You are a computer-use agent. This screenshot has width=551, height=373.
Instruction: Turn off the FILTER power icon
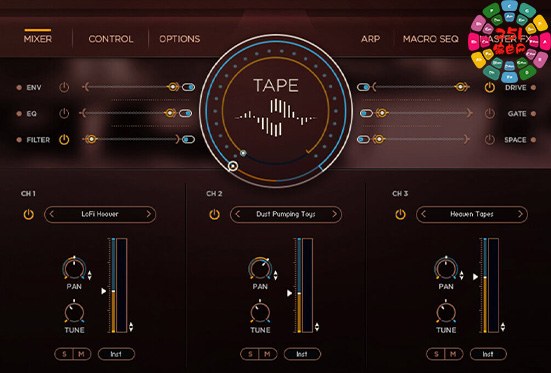(x=64, y=140)
